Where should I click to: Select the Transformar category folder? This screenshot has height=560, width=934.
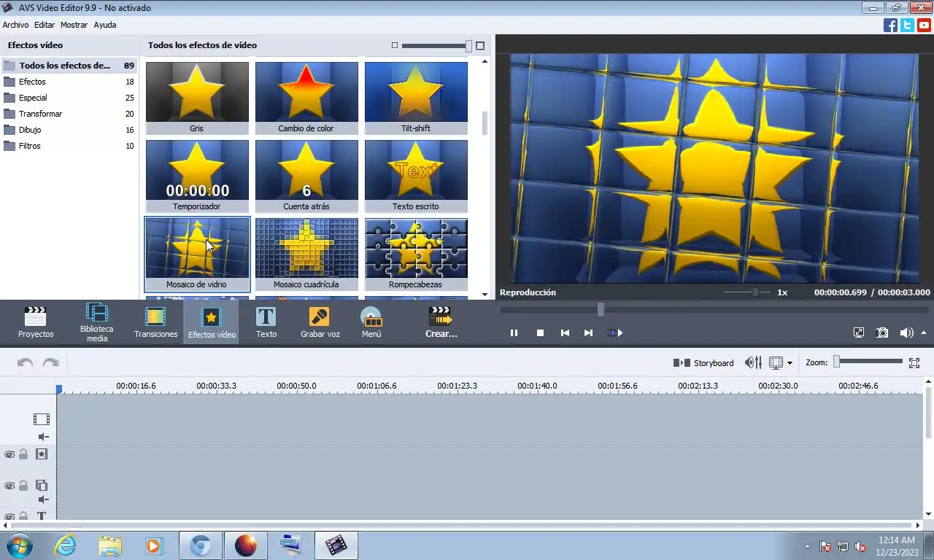pyautogui.click(x=69, y=114)
